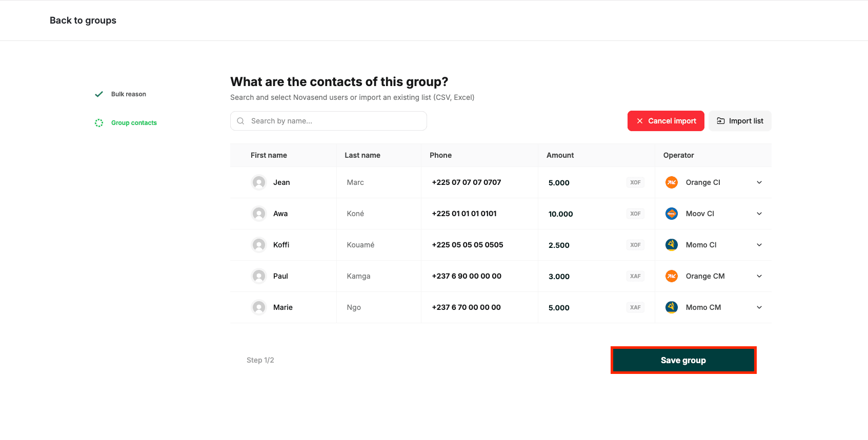Click Jean's avatar icon
Viewport: 868px width, 440px height.
pos(259,182)
